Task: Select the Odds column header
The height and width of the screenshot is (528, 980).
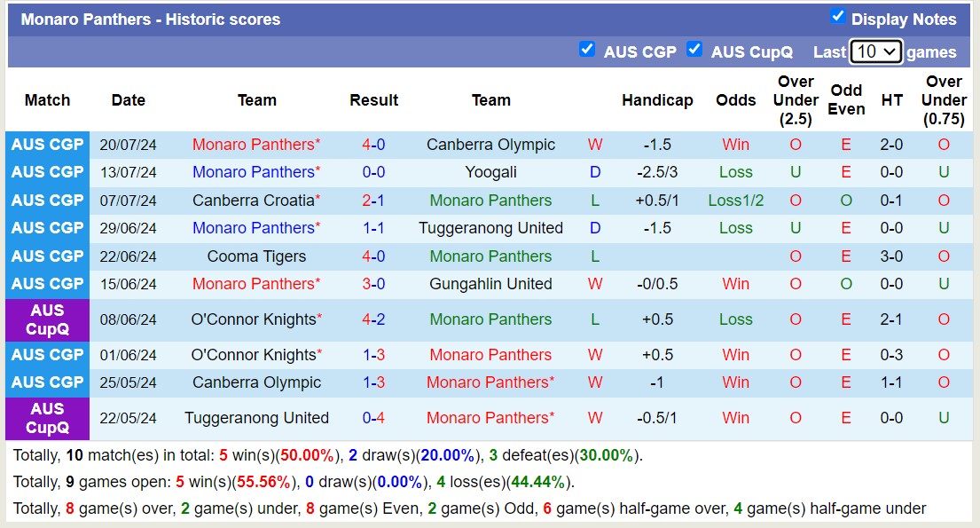Action: click(736, 100)
